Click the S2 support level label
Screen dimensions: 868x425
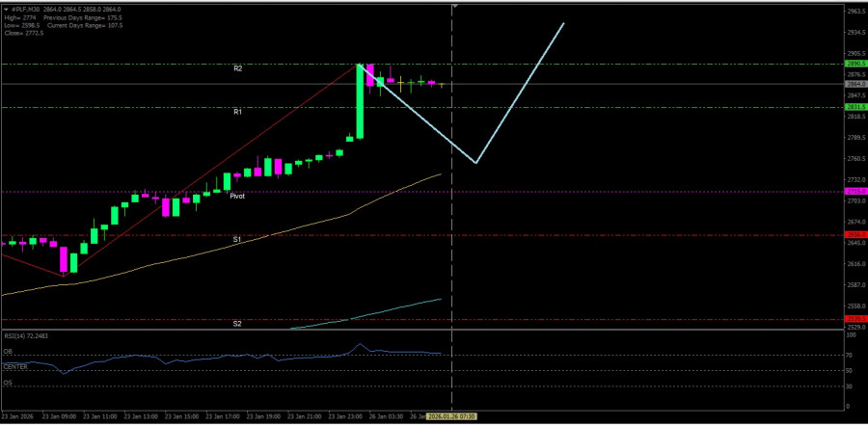[x=237, y=324]
